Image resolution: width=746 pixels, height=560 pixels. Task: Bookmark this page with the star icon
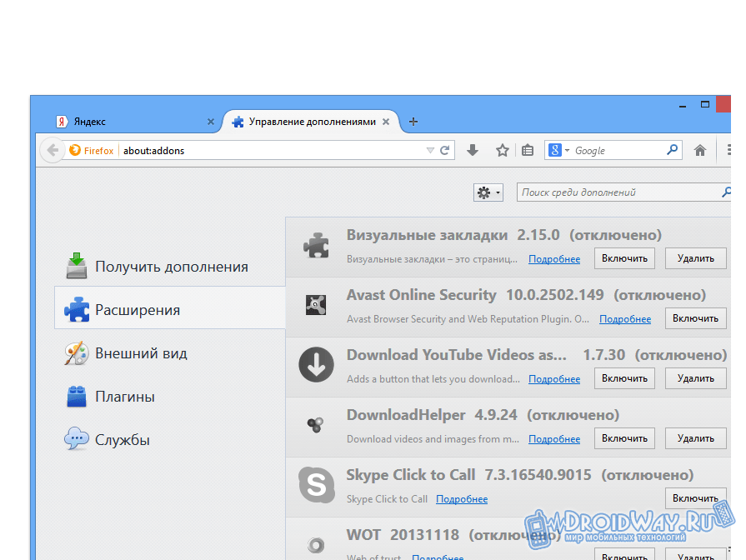tap(503, 150)
